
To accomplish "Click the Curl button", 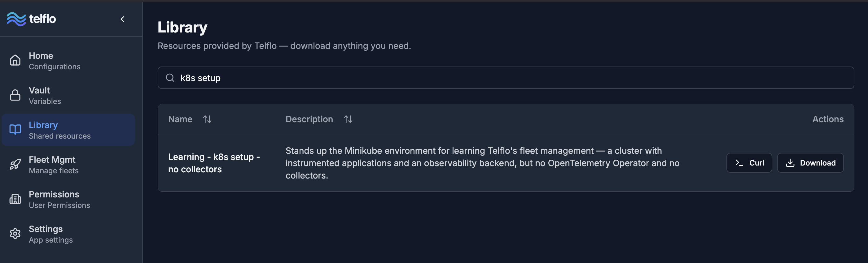I will tap(749, 163).
